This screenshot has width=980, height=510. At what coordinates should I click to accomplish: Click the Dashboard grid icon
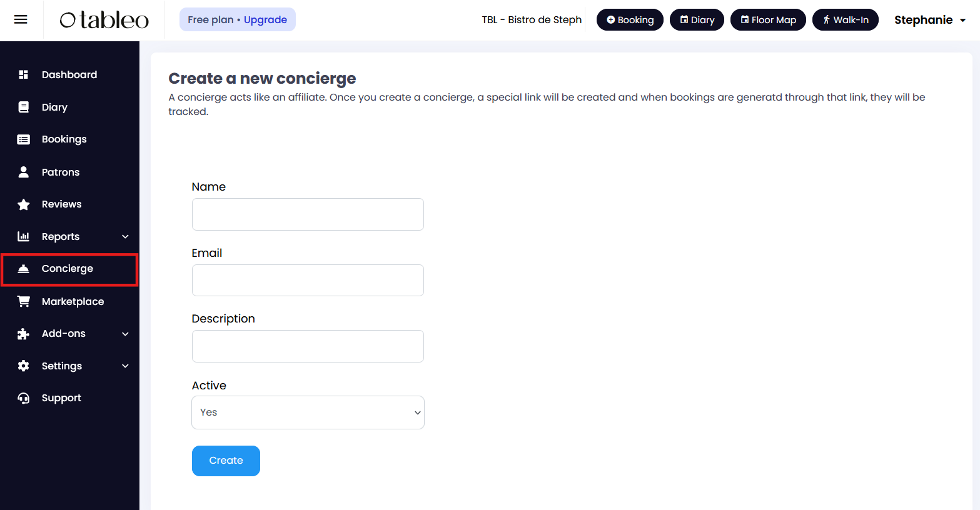[x=24, y=74]
